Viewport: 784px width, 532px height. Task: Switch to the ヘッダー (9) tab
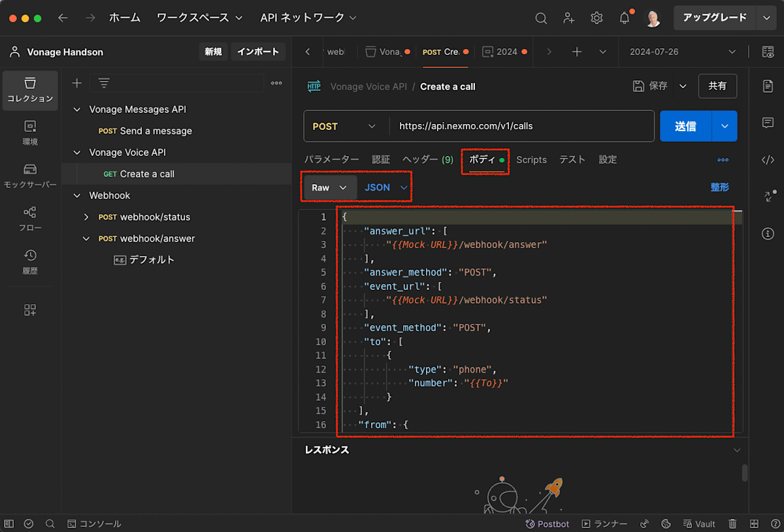pyautogui.click(x=427, y=160)
